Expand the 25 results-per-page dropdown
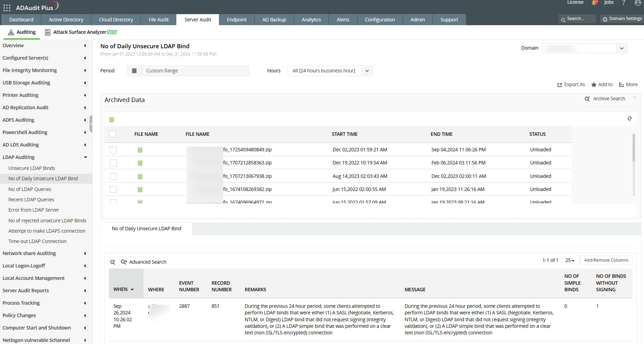644x344 pixels. click(570, 260)
